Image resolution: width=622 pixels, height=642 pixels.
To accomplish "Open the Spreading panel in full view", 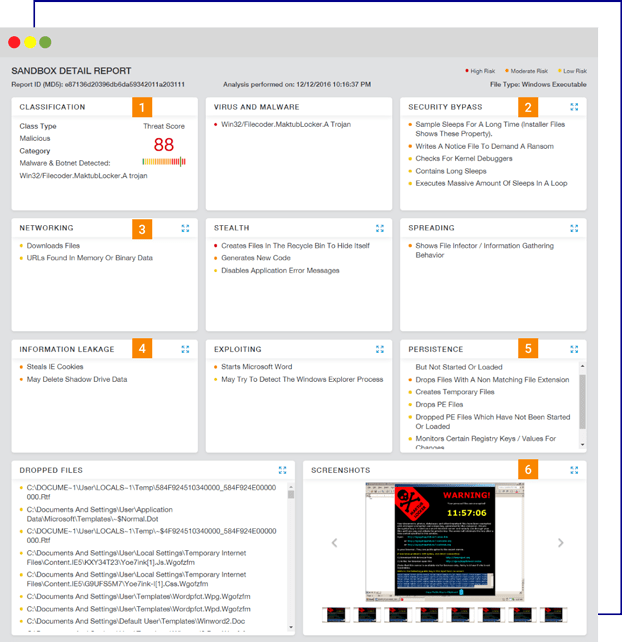I will click(x=574, y=228).
